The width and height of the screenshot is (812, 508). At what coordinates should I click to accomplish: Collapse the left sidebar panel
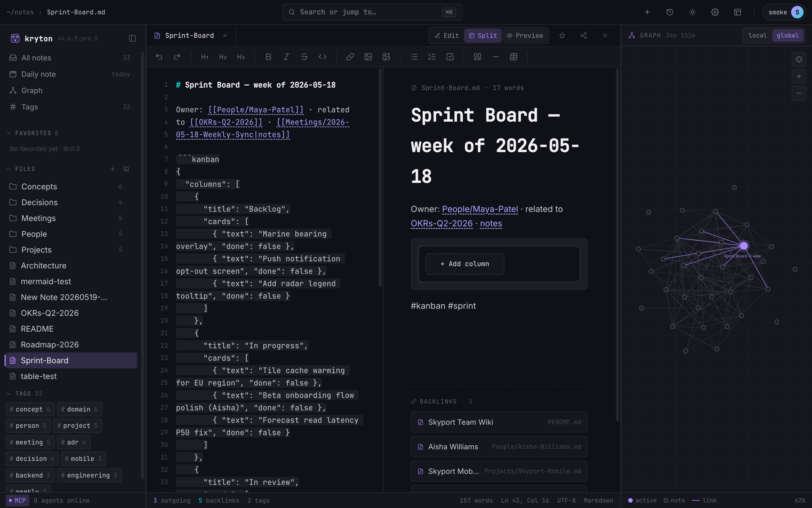click(x=133, y=38)
